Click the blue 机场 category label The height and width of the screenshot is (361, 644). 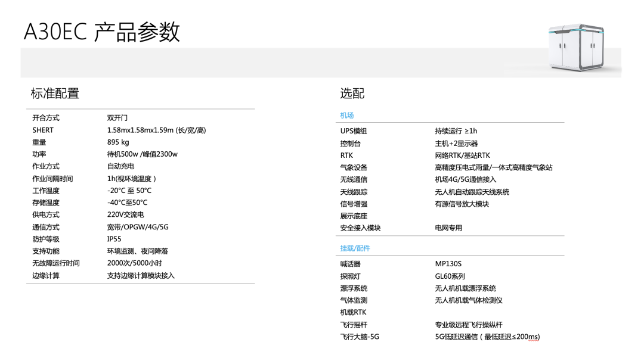click(x=347, y=116)
